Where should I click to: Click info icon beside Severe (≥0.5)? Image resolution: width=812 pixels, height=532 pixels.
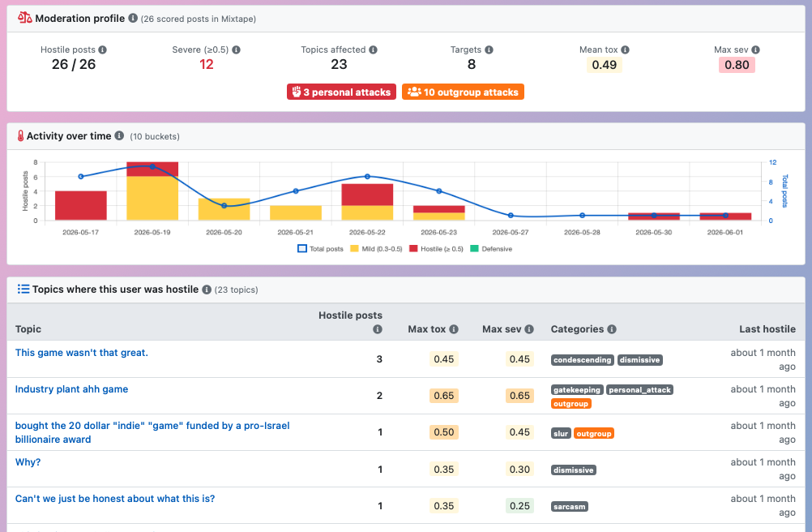(x=236, y=49)
